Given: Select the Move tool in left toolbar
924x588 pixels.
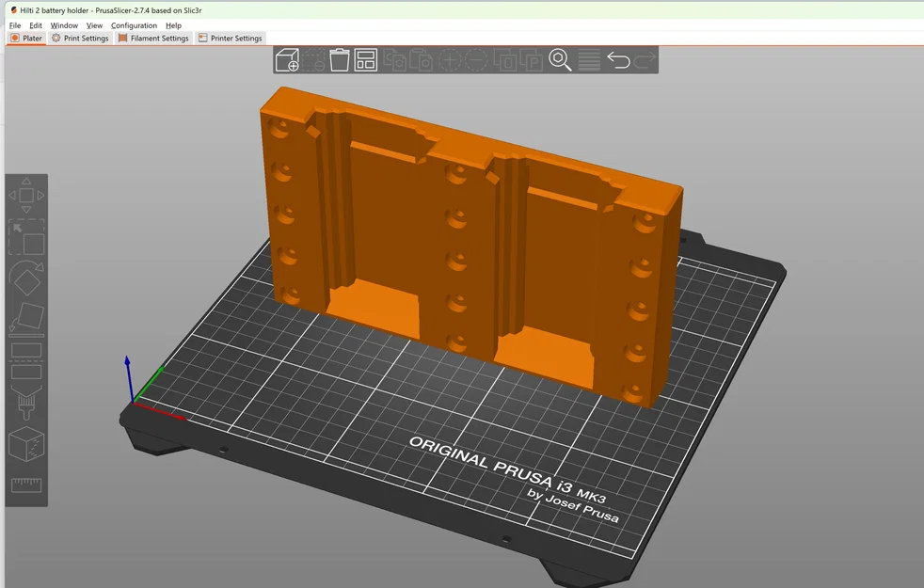Looking at the screenshot, I should pyautogui.click(x=26, y=195).
